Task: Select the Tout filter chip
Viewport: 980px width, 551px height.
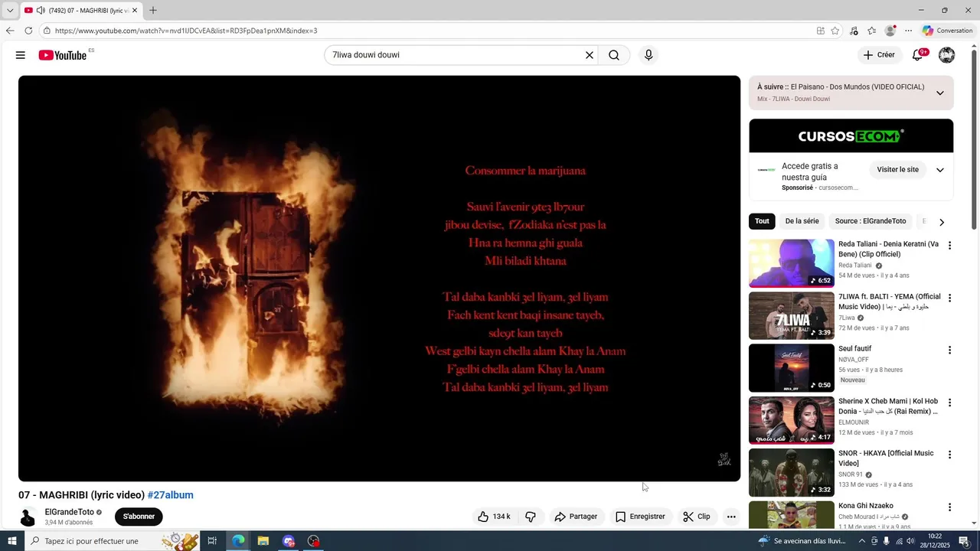Action: [762, 221]
